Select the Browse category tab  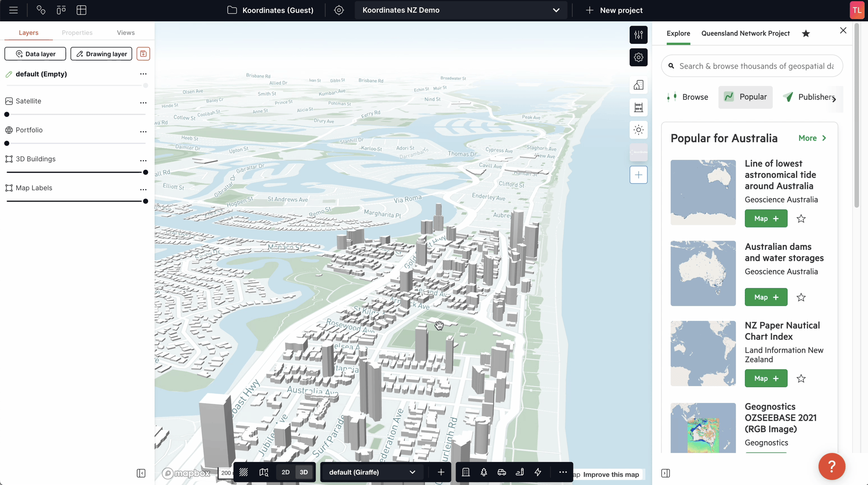687,97
